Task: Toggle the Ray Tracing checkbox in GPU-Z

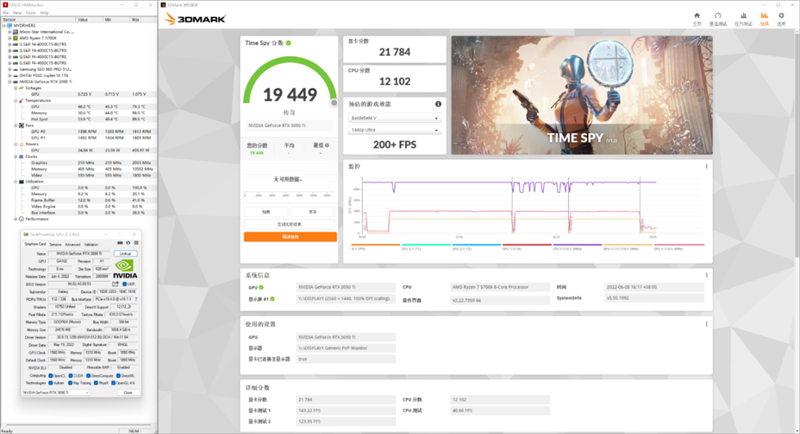Action: 70,383
